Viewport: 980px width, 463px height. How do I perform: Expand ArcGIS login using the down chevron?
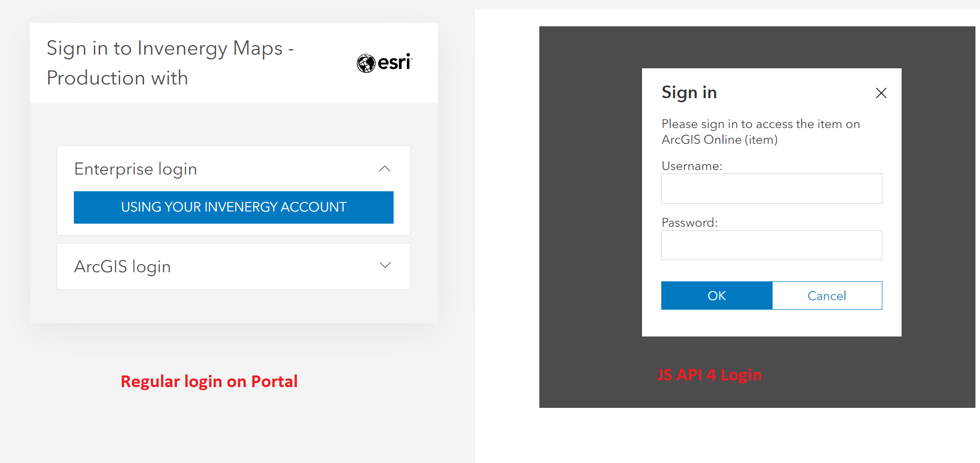(385, 265)
